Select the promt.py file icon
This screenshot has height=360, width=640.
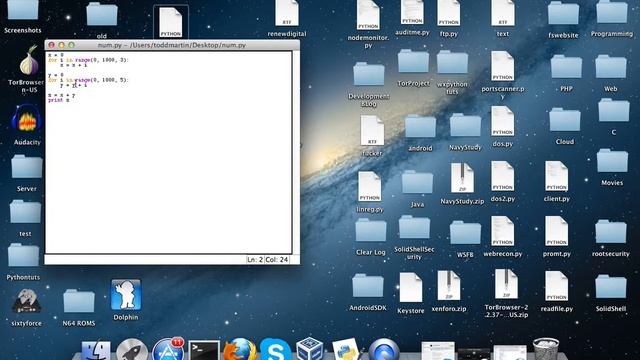click(556, 231)
